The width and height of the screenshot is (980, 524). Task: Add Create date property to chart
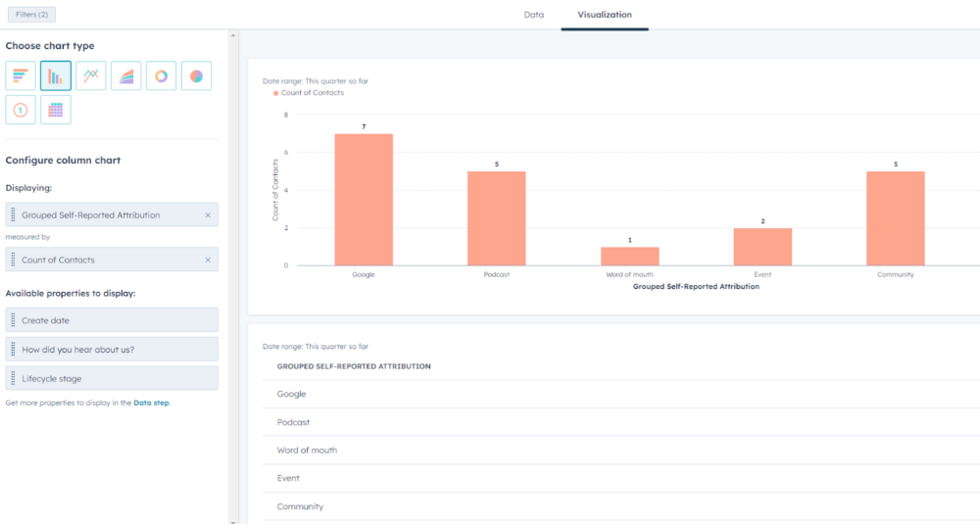pos(112,320)
